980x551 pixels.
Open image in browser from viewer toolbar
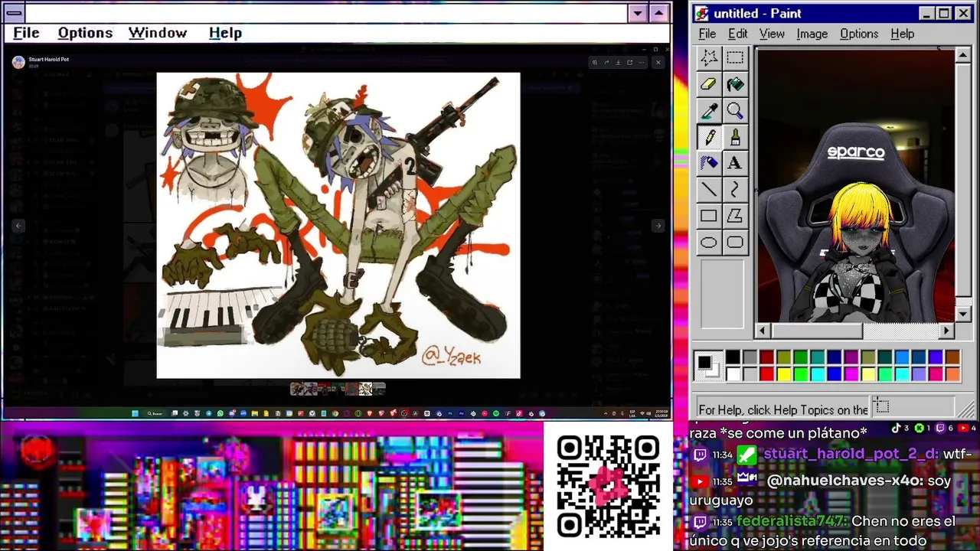click(x=630, y=63)
